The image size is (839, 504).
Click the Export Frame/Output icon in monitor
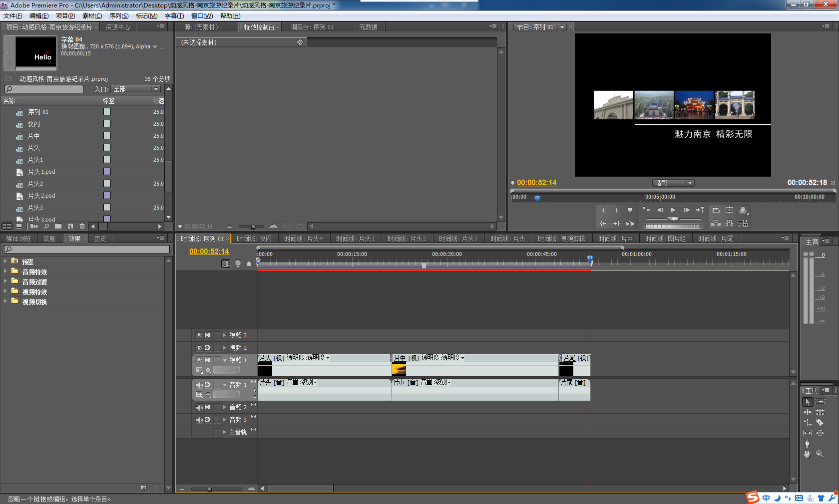pos(743,210)
